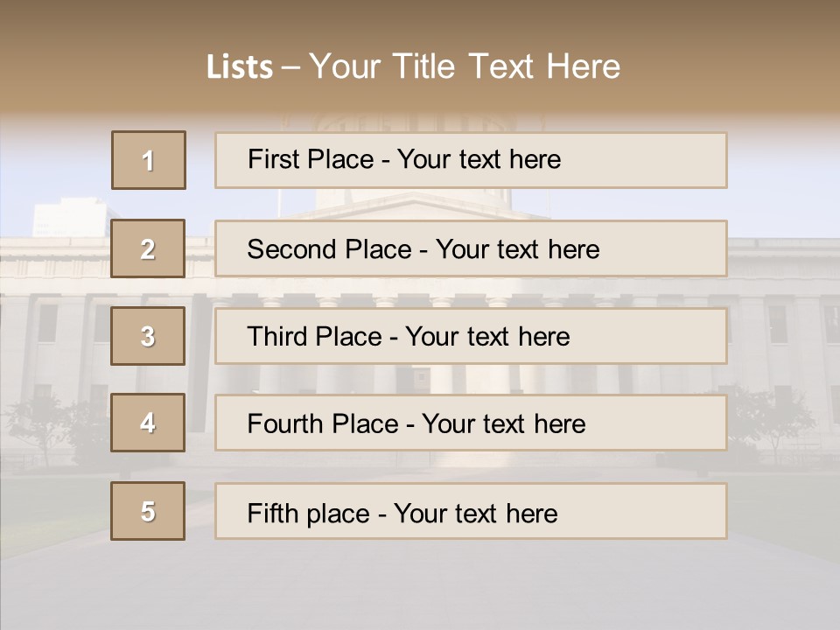Click the number 1 box

coord(149,160)
